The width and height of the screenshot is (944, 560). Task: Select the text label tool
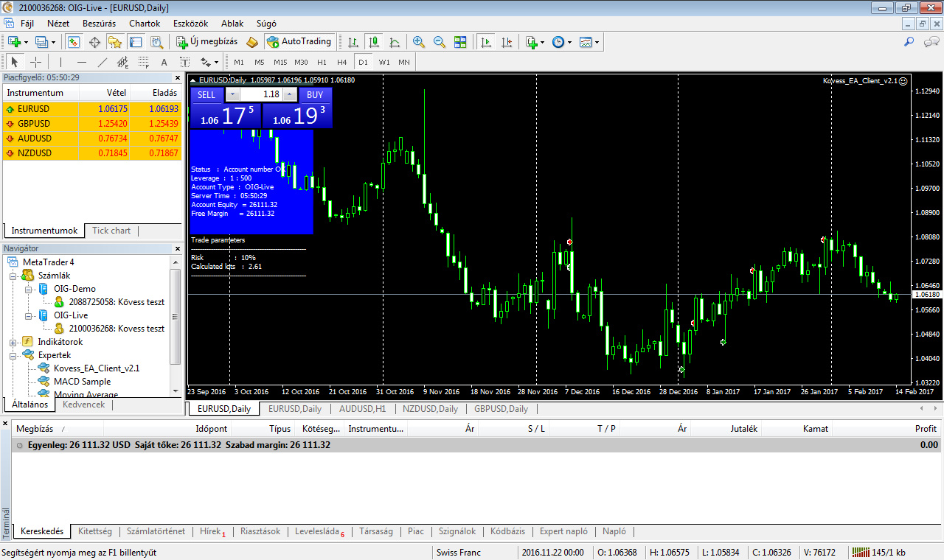184,62
